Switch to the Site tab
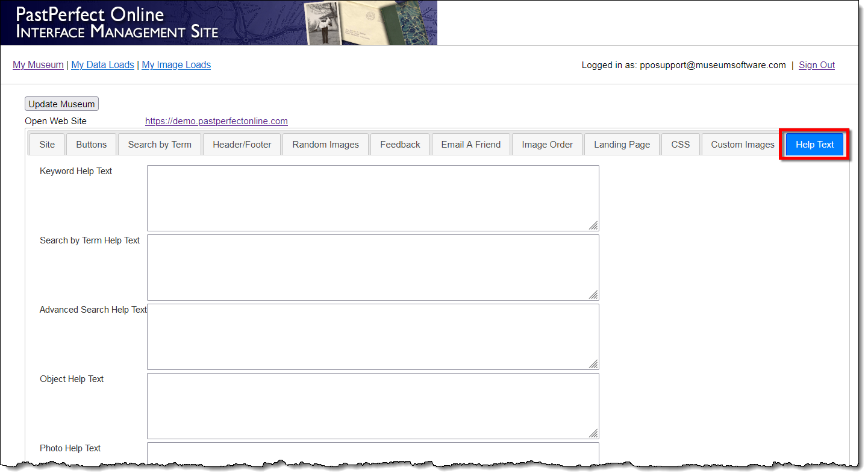This screenshot has width=868, height=476. pyautogui.click(x=47, y=145)
